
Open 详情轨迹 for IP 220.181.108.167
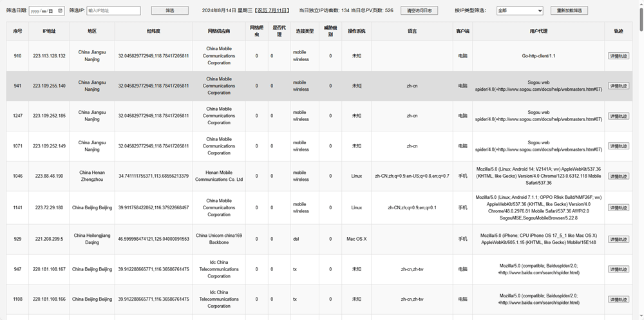click(x=618, y=270)
